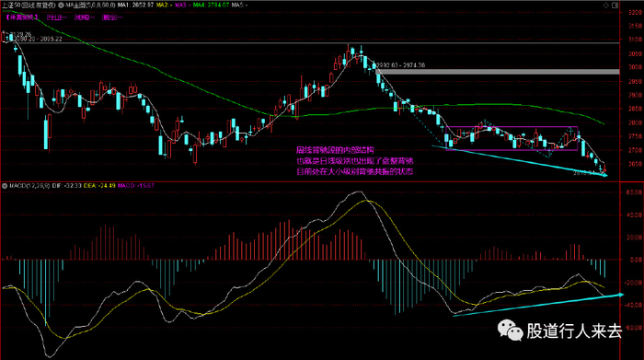Open the MA indicator dropdown arrow

click(61, 6)
